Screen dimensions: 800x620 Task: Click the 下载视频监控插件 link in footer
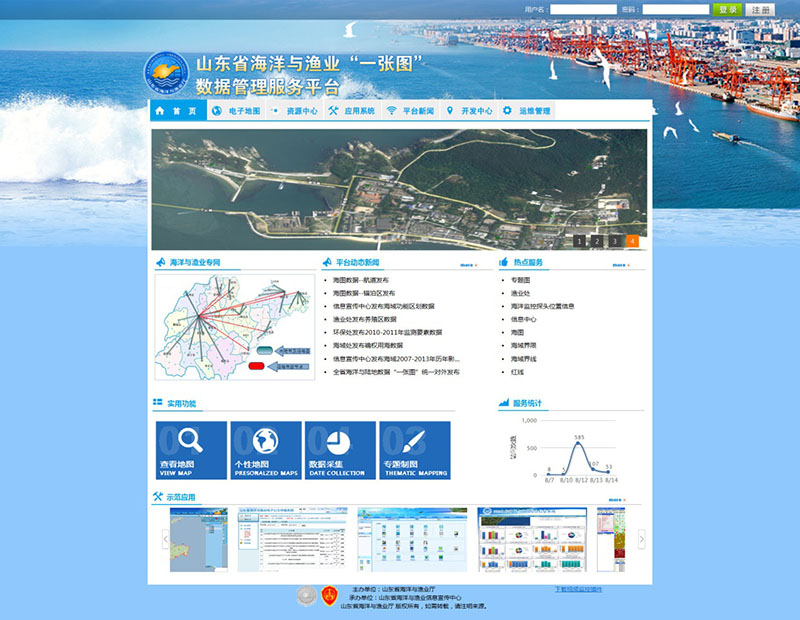tap(579, 589)
